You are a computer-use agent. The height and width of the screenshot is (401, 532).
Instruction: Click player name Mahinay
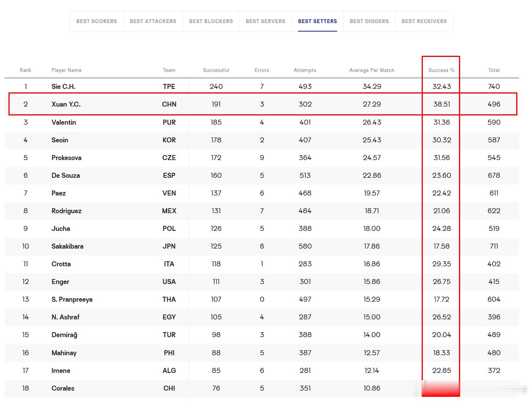[64, 353]
